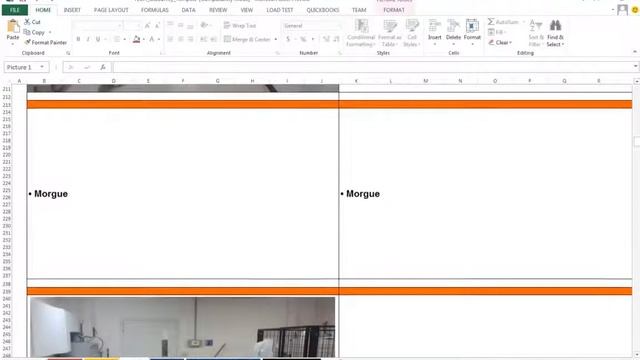
Task: Apply Accounting dollar number format
Action: (x=288, y=39)
